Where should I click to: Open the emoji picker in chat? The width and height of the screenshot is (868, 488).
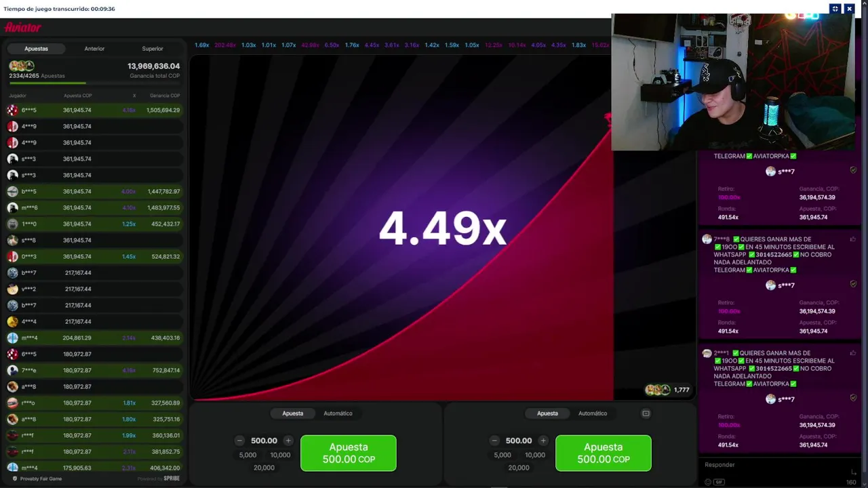coord(708,482)
